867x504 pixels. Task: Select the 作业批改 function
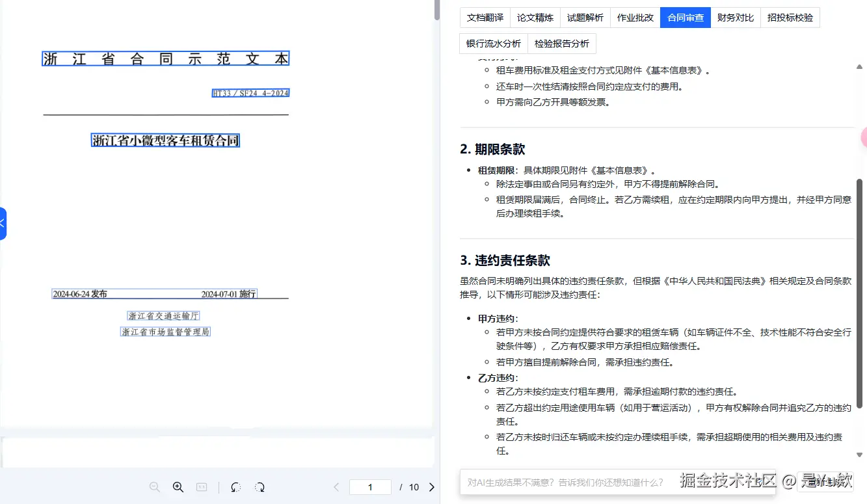tap(635, 18)
